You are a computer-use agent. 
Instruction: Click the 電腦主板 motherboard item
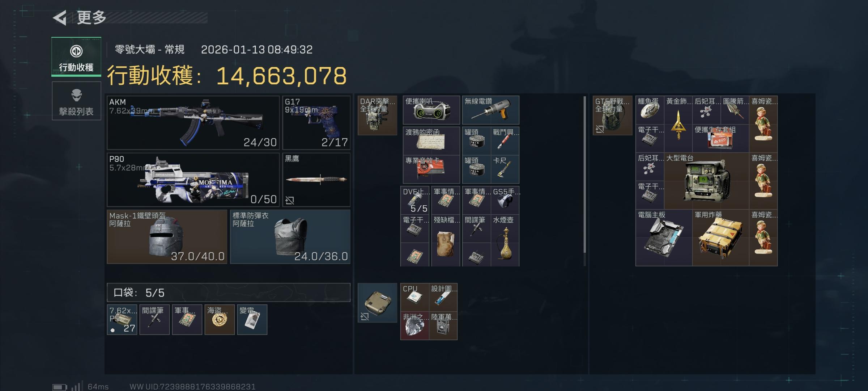point(664,238)
